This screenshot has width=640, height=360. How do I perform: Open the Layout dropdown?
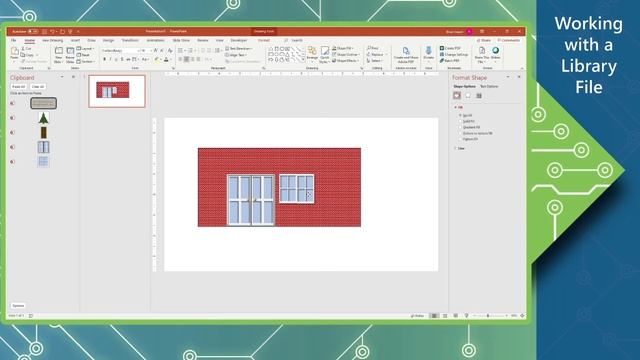[x=86, y=49]
